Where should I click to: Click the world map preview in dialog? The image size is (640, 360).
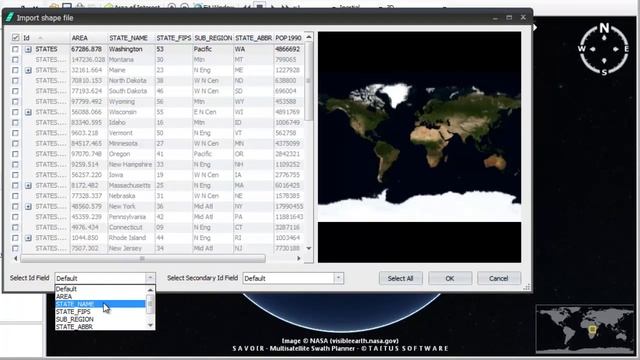(x=420, y=148)
